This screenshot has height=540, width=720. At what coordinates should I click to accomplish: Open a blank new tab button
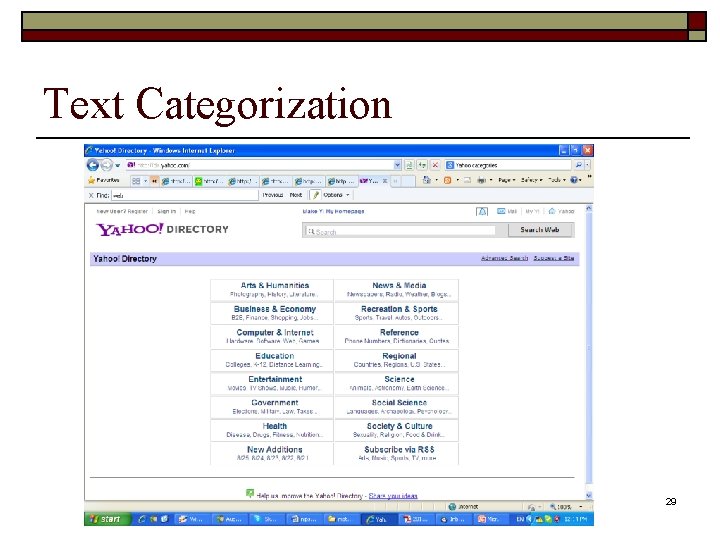click(x=407, y=181)
